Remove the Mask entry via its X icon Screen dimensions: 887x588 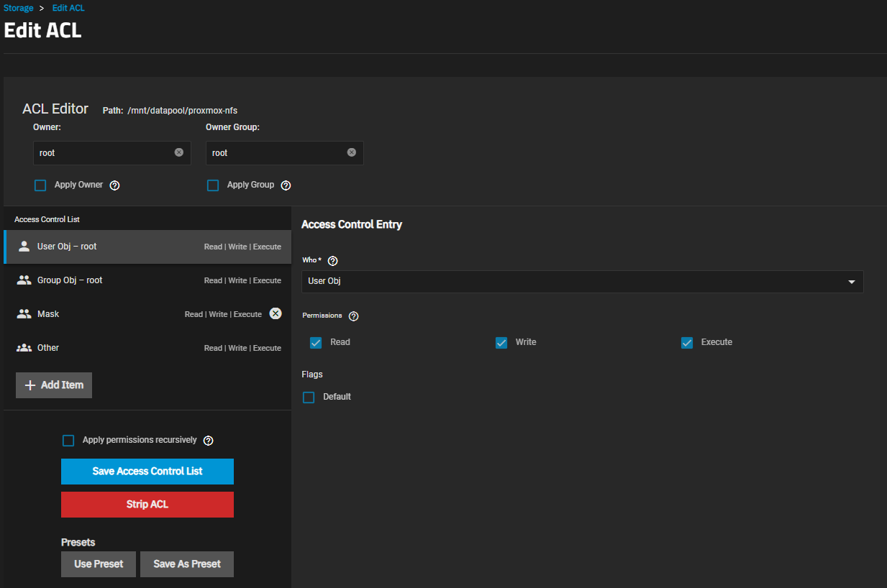click(x=275, y=313)
